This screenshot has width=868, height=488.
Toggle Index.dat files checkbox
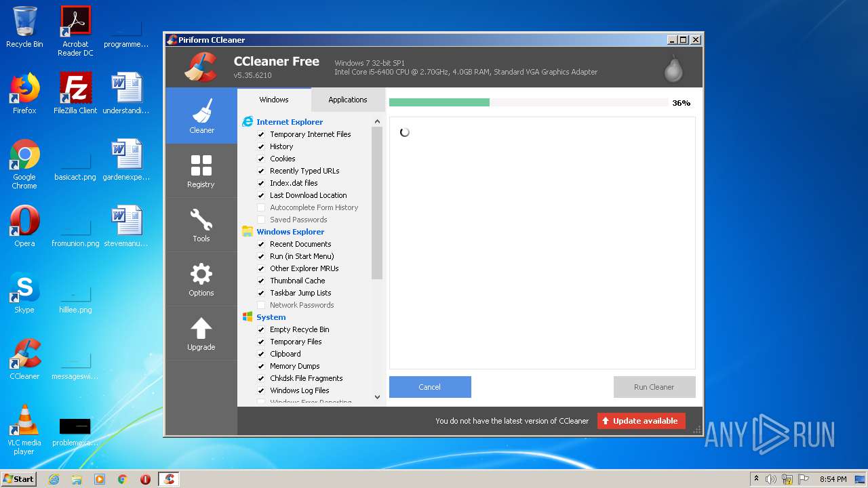(x=261, y=183)
